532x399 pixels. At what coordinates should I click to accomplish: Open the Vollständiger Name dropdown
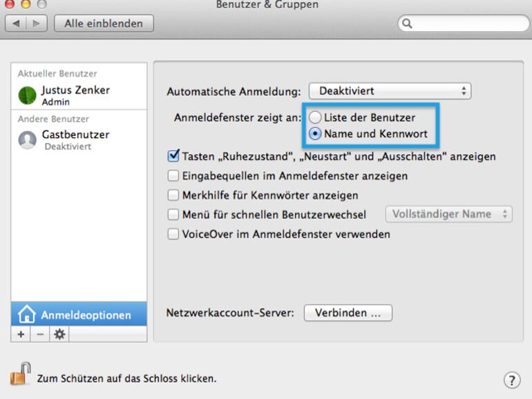coord(448,214)
